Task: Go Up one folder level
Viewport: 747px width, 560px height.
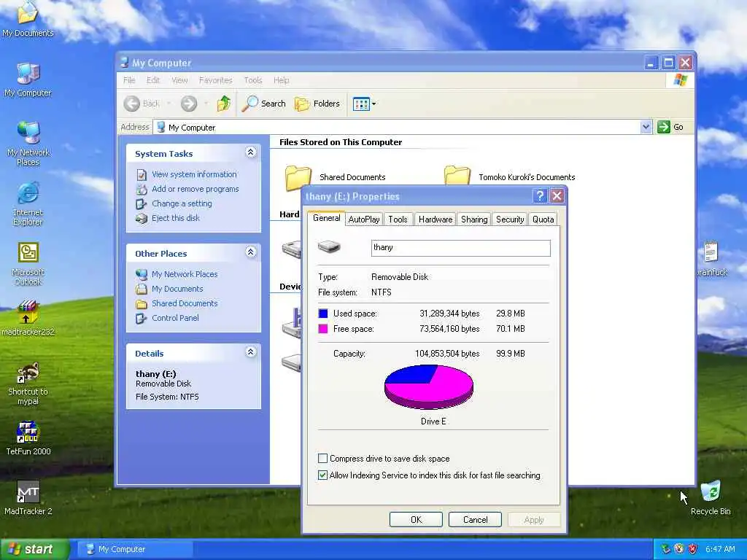Action: (224, 104)
